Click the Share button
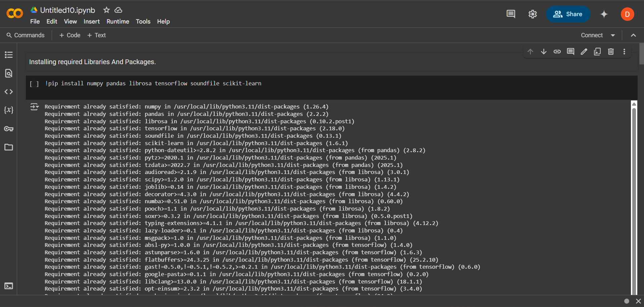The height and width of the screenshot is (307, 644). [568, 14]
